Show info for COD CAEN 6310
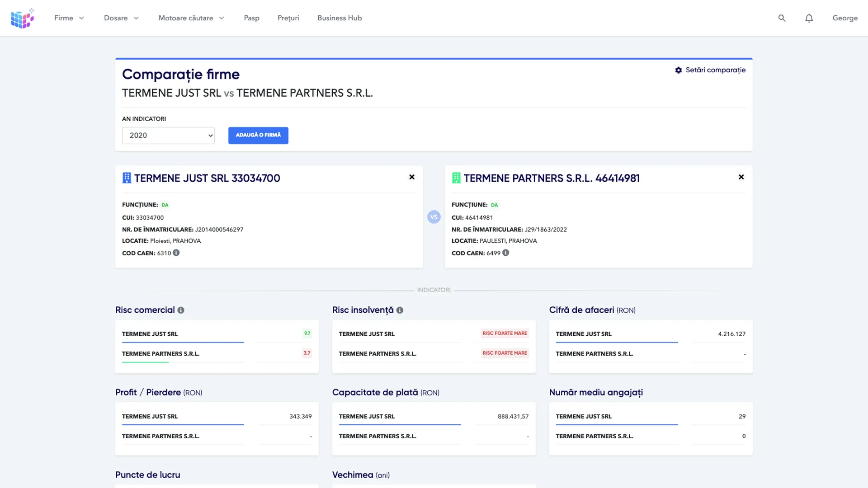This screenshot has height=488, width=868. click(x=176, y=253)
